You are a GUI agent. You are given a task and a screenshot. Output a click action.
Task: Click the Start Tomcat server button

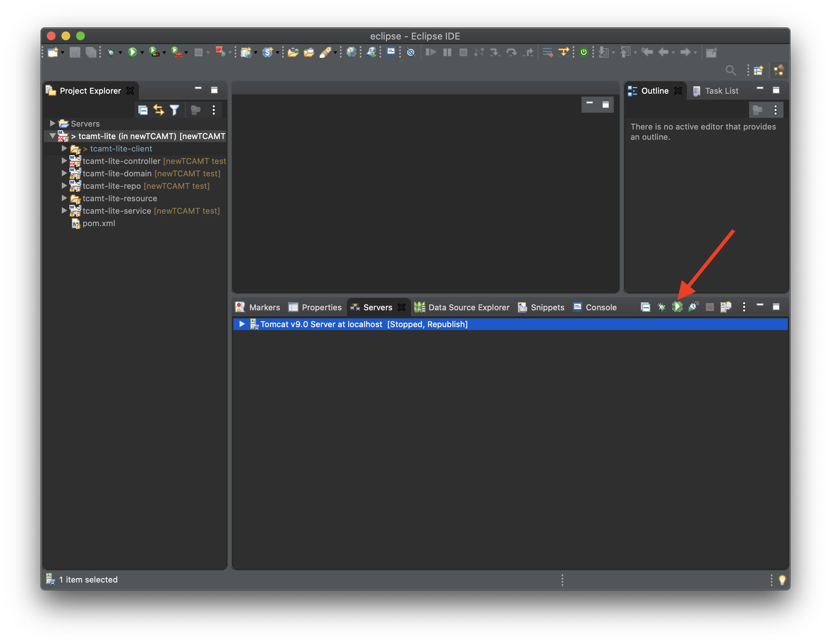point(677,307)
